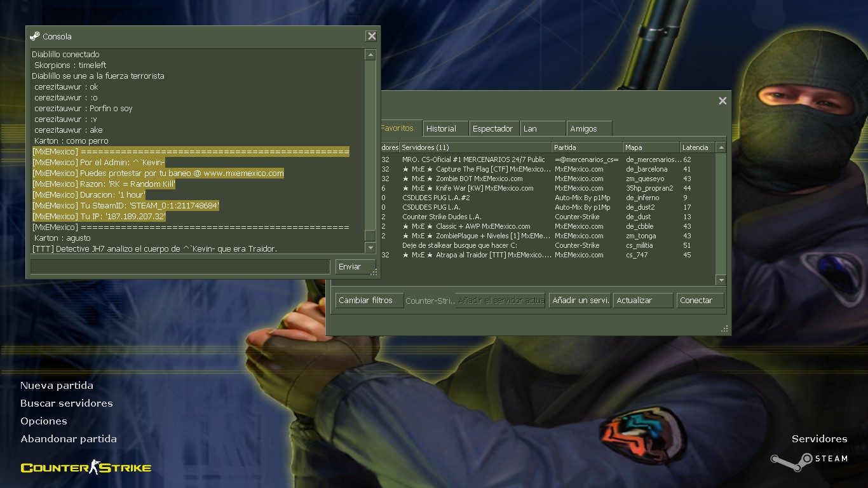
Task: Close the Consola window
Action: (372, 36)
